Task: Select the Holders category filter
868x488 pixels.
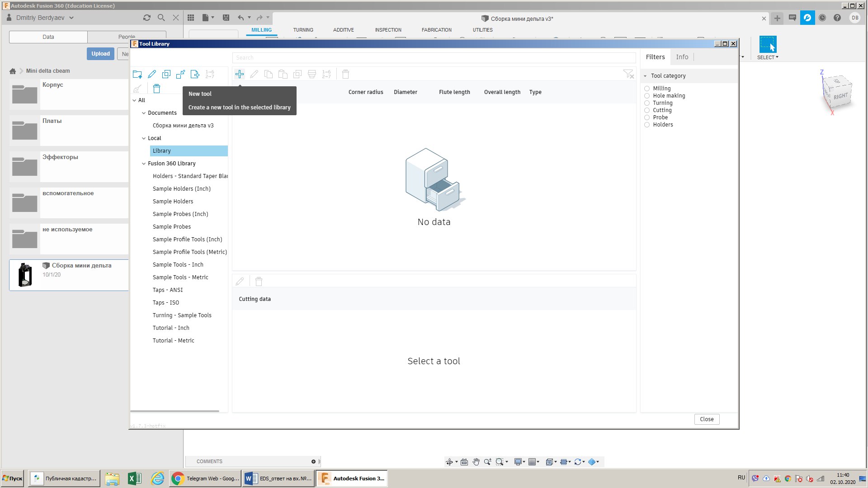Action: [647, 125]
